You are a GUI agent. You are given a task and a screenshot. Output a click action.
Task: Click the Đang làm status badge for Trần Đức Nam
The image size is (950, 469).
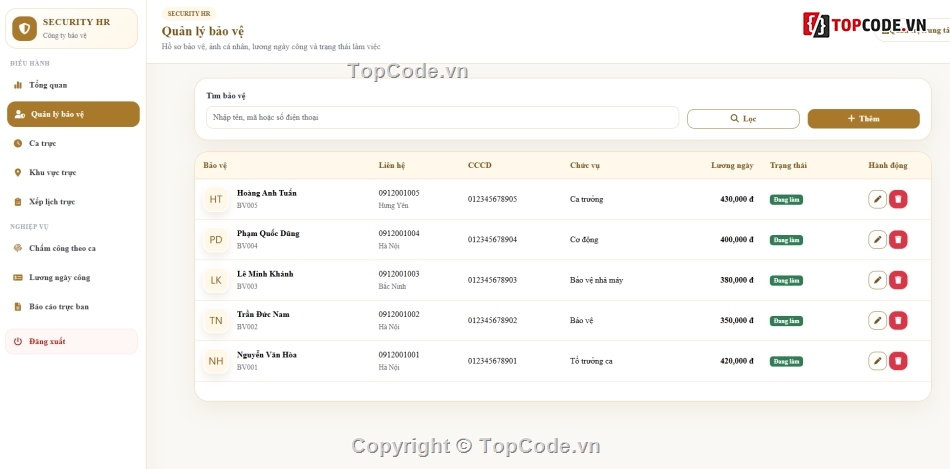coord(786,321)
